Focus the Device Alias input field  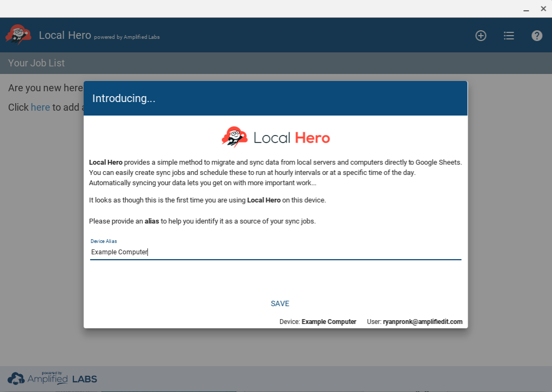point(275,252)
